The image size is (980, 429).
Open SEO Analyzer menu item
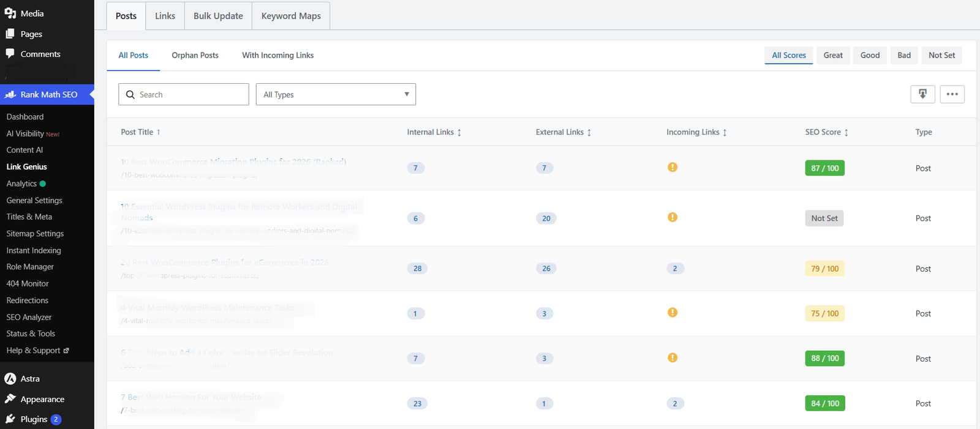(x=29, y=317)
